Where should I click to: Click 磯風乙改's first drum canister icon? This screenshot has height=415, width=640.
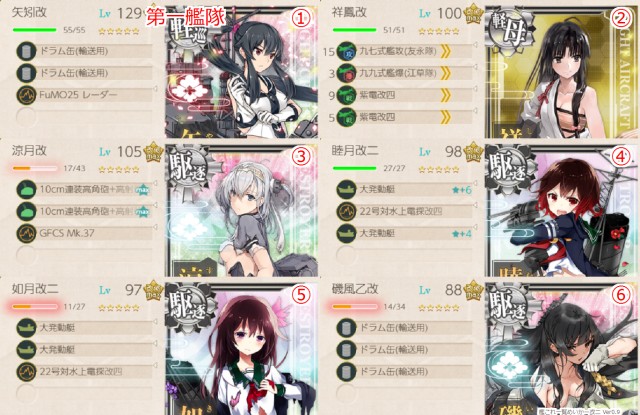click(347, 328)
